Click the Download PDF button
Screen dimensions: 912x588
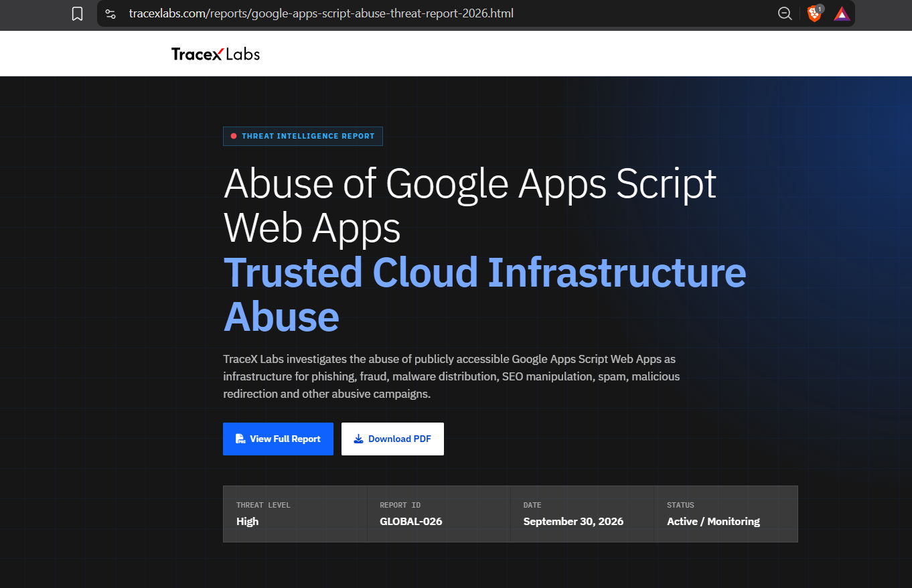pyautogui.click(x=392, y=439)
